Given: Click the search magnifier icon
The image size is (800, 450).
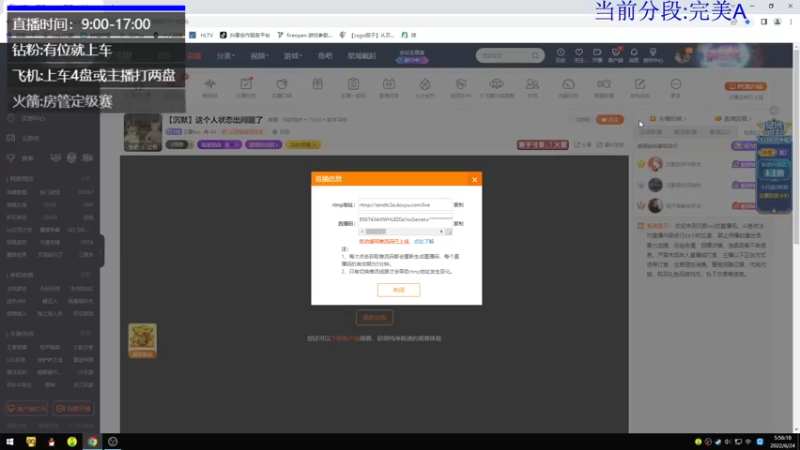Looking at the screenshot, I should [x=535, y=56].
